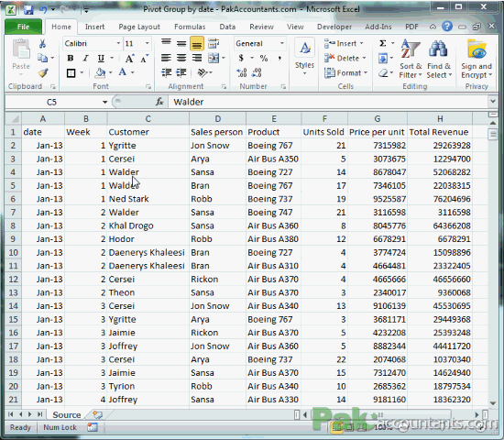Click Increase Font Size icon
Screen dimensions: 504x440
click(x=129, y=59)
